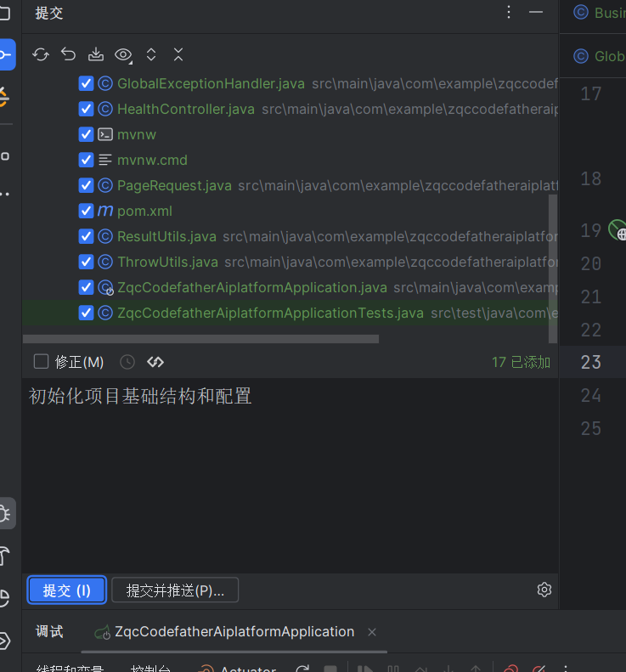This screenshot has height=672, width=626.
Task: Collapse all changes tree nodes
Action: click(178, 54)
